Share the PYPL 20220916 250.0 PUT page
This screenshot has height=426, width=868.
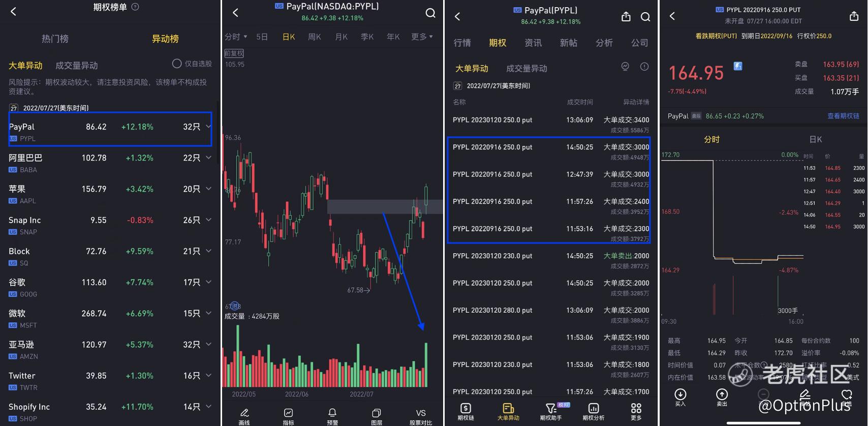click(x=854, y=16)
